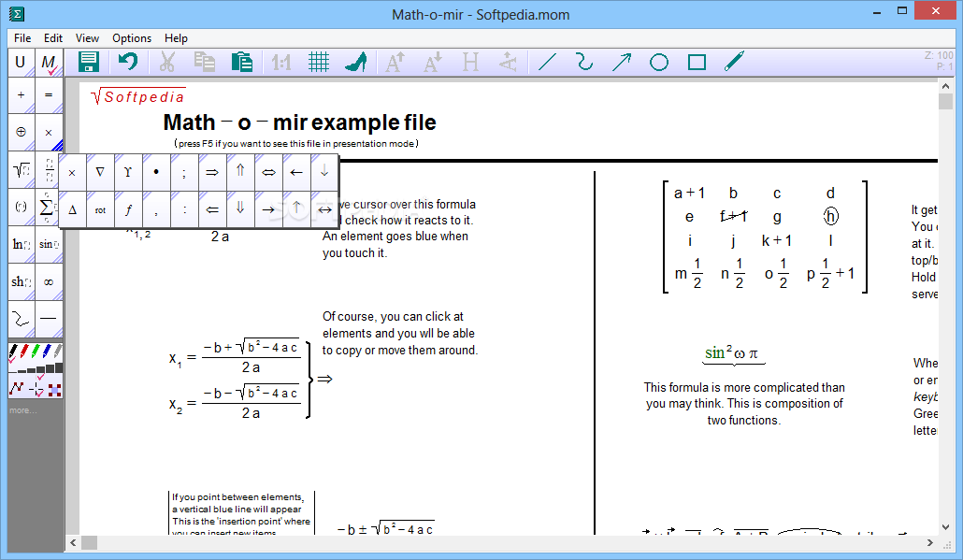Open the File menu
Viewport: 963px width, 560px height.
pyautogui.click(x=22, y=38)
